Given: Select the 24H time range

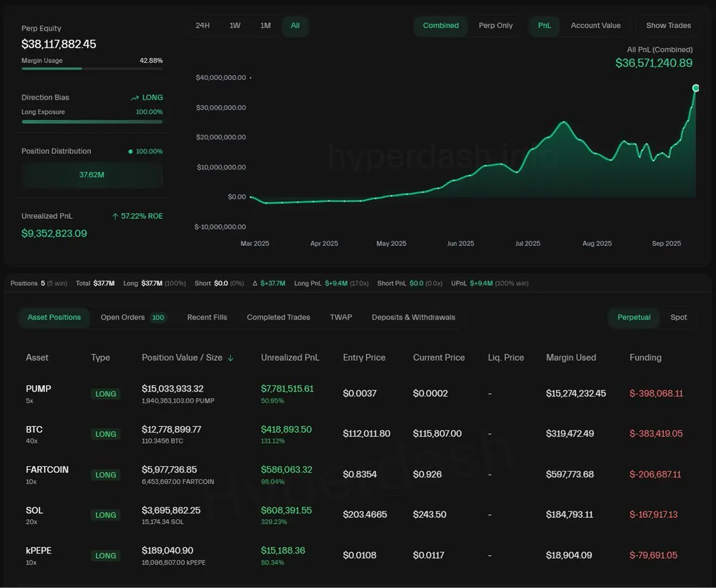Looking at the screenshot, I should point(203,26).
